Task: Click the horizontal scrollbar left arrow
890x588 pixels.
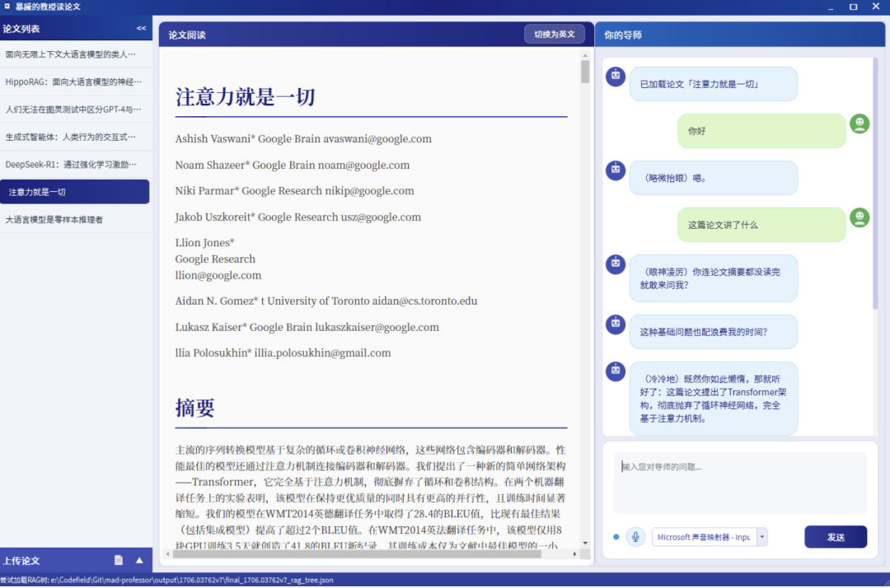Action: [168, 554]
